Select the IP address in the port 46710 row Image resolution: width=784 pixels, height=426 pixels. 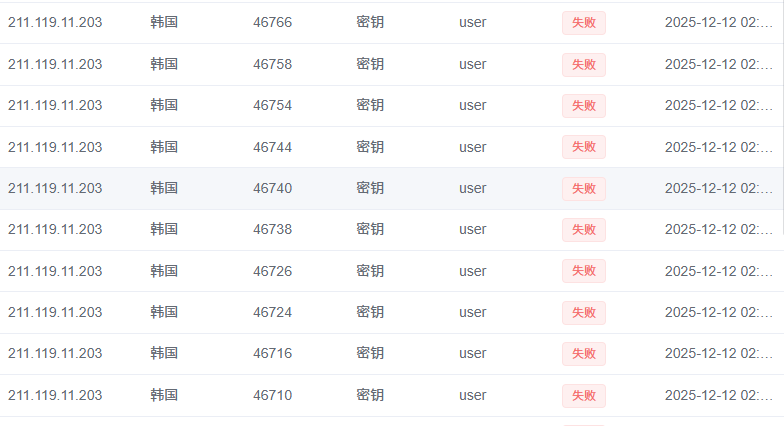tap(55, 395)
